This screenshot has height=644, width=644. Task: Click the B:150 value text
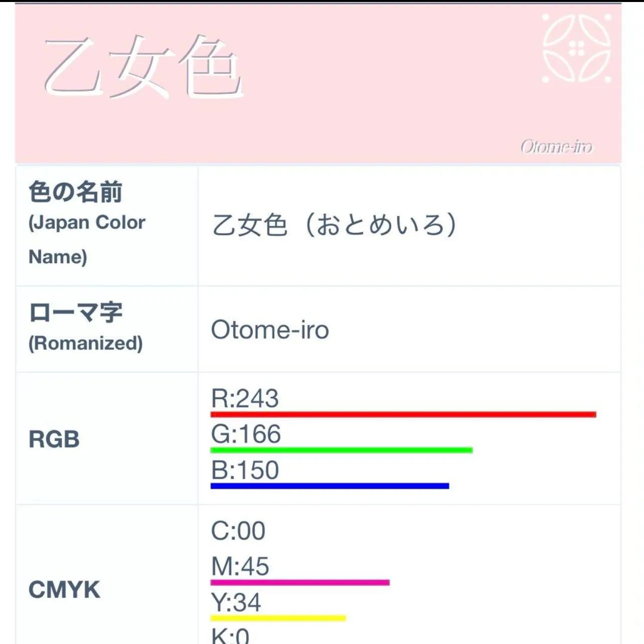[x=245, y=470]
